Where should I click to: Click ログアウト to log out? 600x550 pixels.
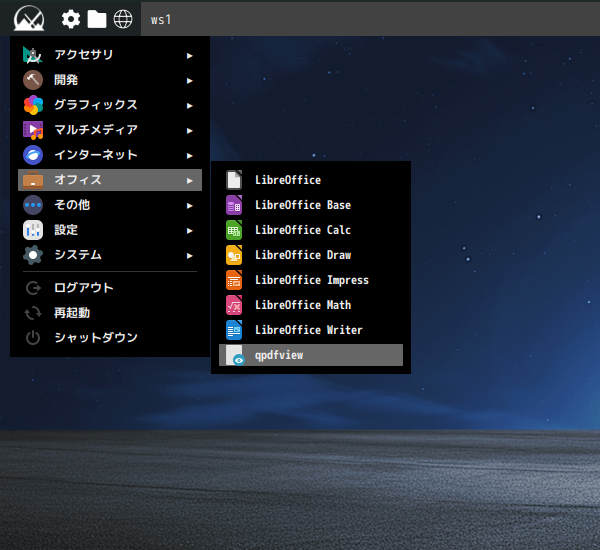click(83, 288)
